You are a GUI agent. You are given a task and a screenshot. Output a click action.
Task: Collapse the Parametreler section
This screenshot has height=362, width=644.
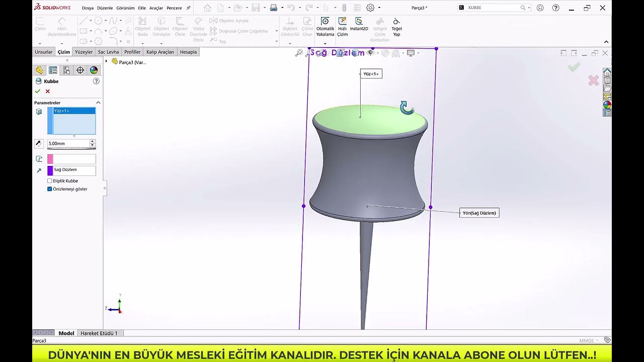tap(98, 103)
